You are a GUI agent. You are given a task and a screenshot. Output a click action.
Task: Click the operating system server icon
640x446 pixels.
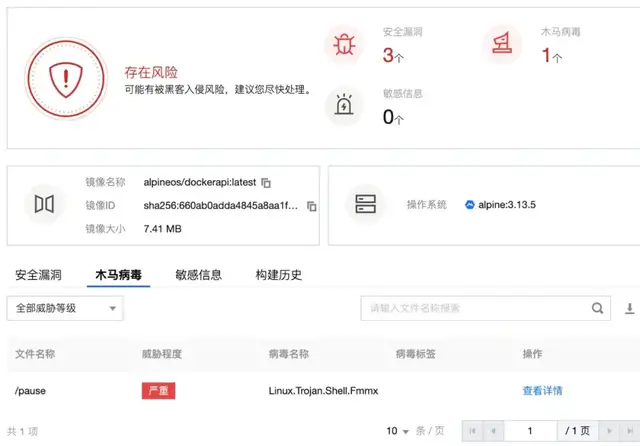[x=365, y=204]
